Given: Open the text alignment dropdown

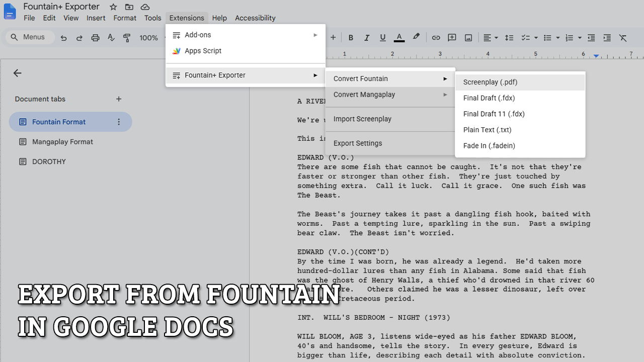Looking at the screenshot, I should coord(491,38).
